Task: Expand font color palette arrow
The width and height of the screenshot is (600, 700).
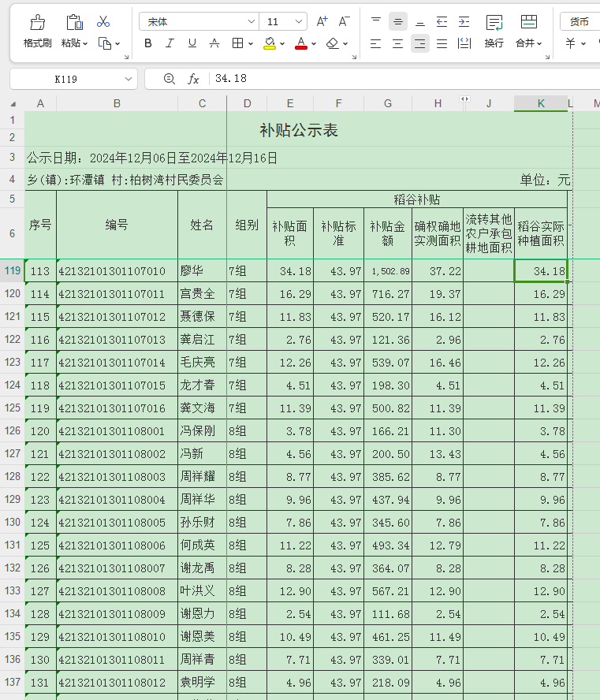Action: (x=314, y=44)
